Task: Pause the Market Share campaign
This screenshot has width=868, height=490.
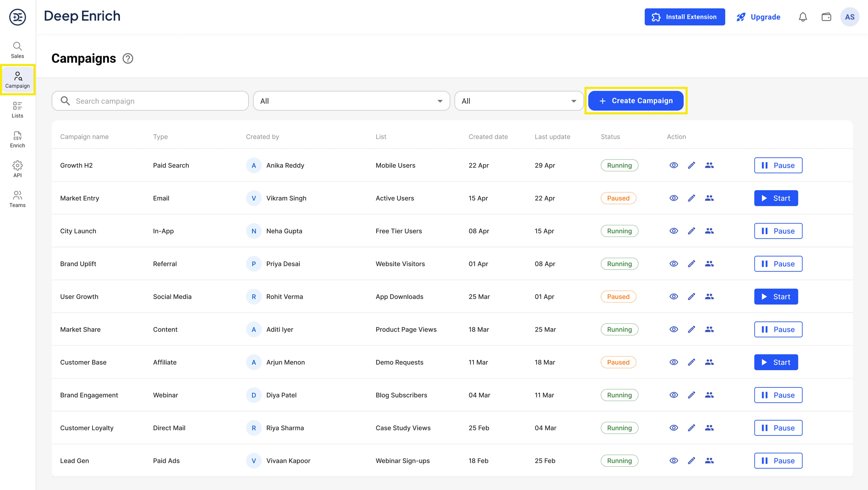Action: point(778,329)
